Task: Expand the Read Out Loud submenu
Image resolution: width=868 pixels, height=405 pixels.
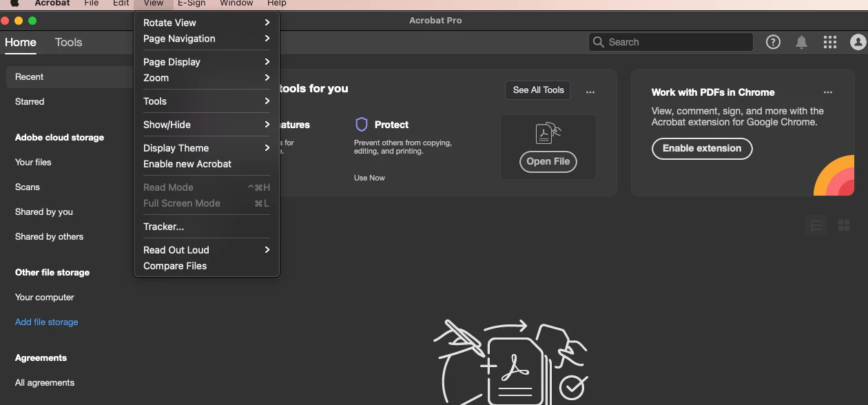Action: coord(206,250)
